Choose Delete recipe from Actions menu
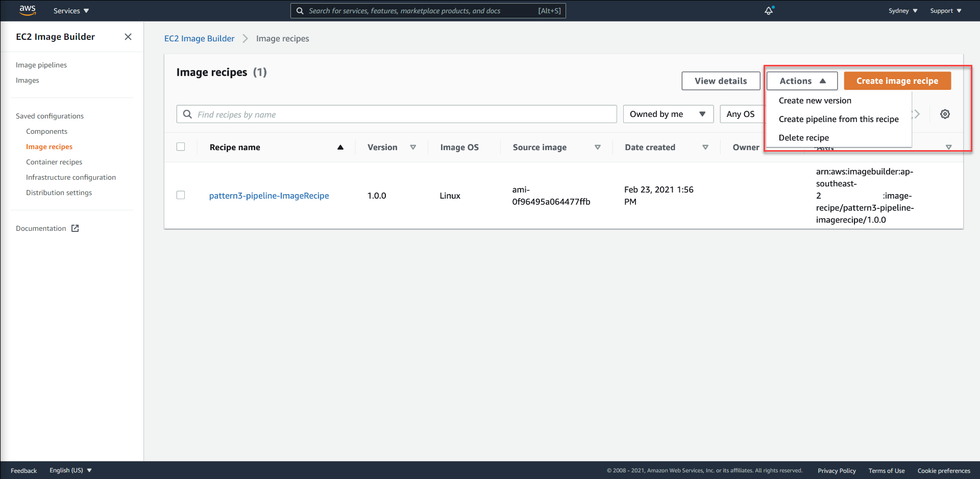This screenshot has height=479, width=980. 803,137
